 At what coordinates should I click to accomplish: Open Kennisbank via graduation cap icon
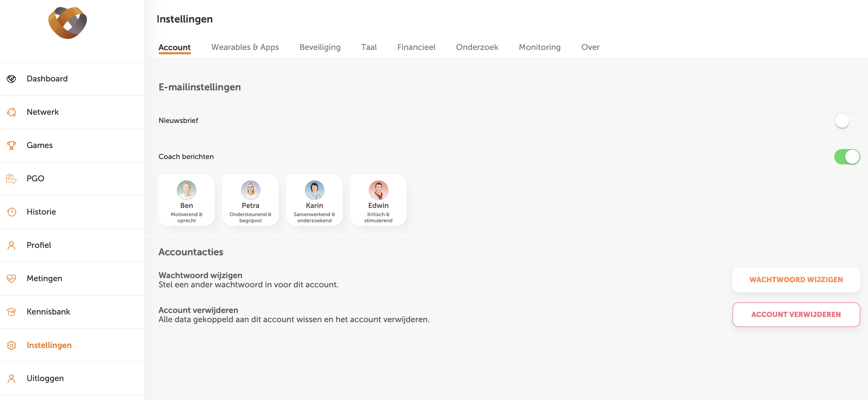pyautogui.click(x=12, y=312)
